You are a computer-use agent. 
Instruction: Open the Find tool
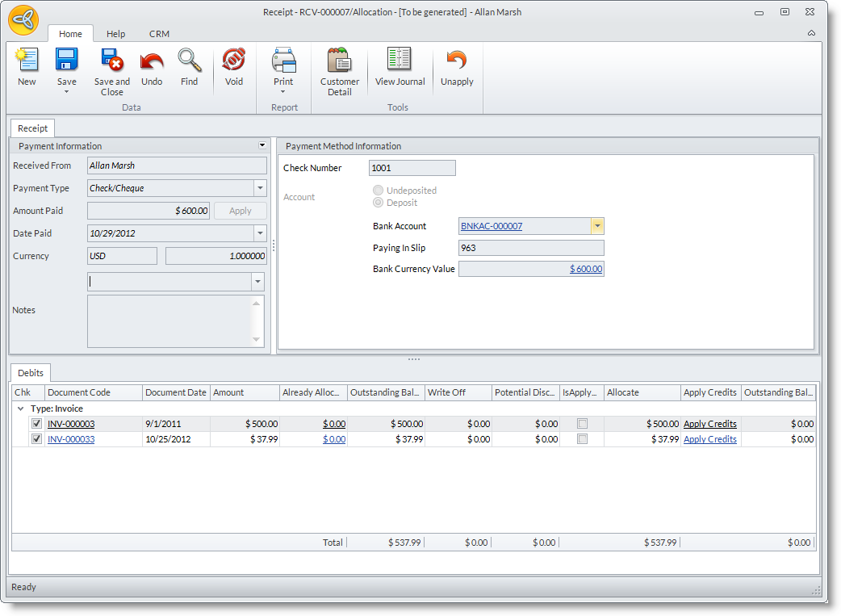(x=189, y=61)
